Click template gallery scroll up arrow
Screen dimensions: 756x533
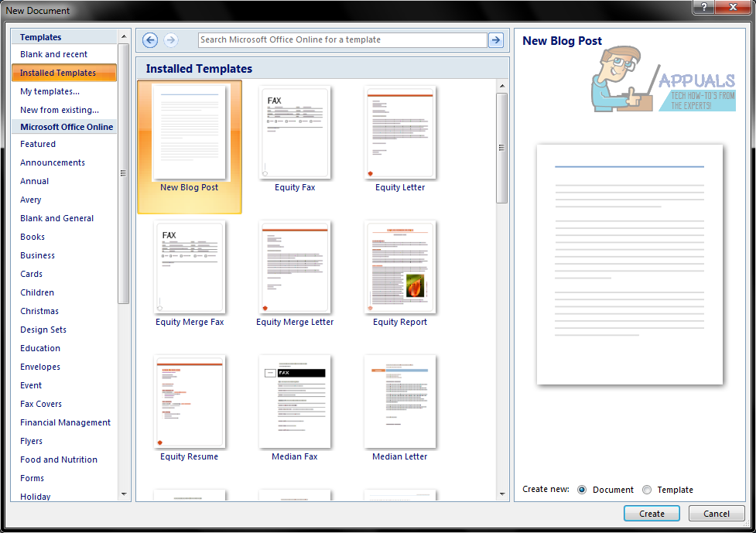pyautogui.click(x=502, y=86)
